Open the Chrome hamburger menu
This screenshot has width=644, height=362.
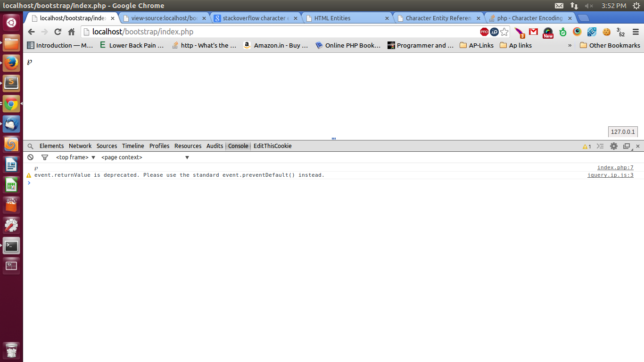coord(635,32)
